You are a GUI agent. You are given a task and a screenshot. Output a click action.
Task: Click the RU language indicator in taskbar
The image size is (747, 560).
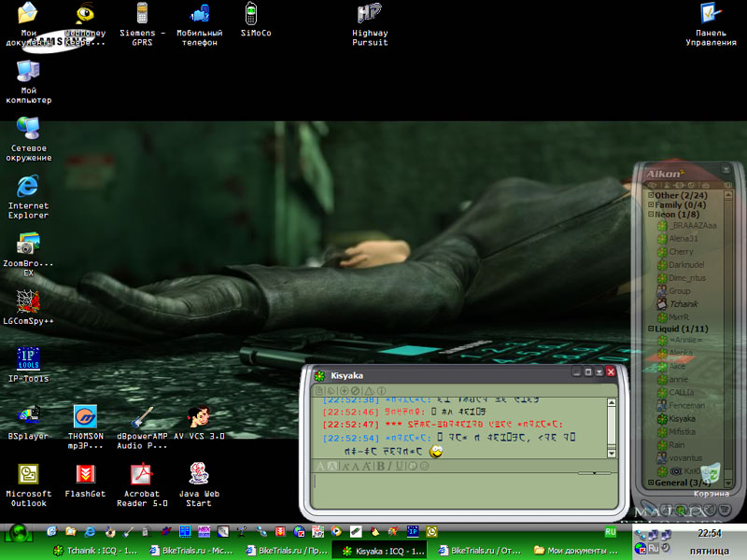pyautogui.click(x=611, y=531)
